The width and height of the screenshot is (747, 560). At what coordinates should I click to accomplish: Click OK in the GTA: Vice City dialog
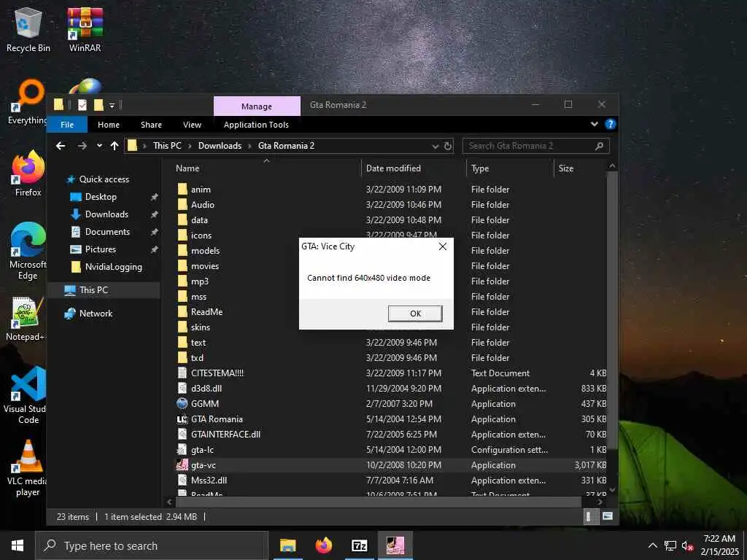click(x=415, y=314)
